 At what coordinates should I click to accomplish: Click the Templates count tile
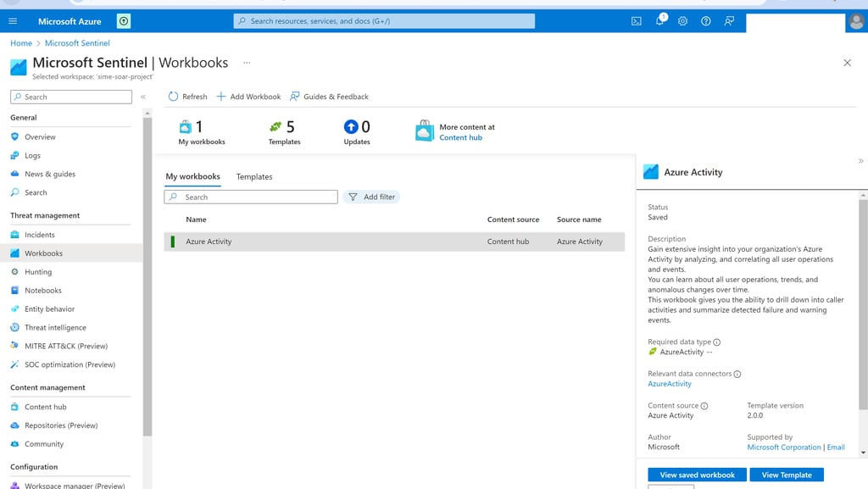click(x=285, y=133)
